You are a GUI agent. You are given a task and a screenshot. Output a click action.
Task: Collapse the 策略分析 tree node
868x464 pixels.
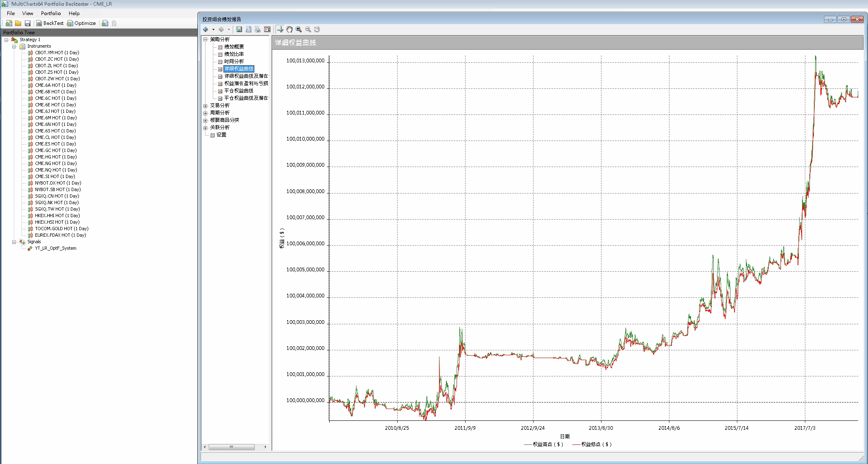[206, 40]
